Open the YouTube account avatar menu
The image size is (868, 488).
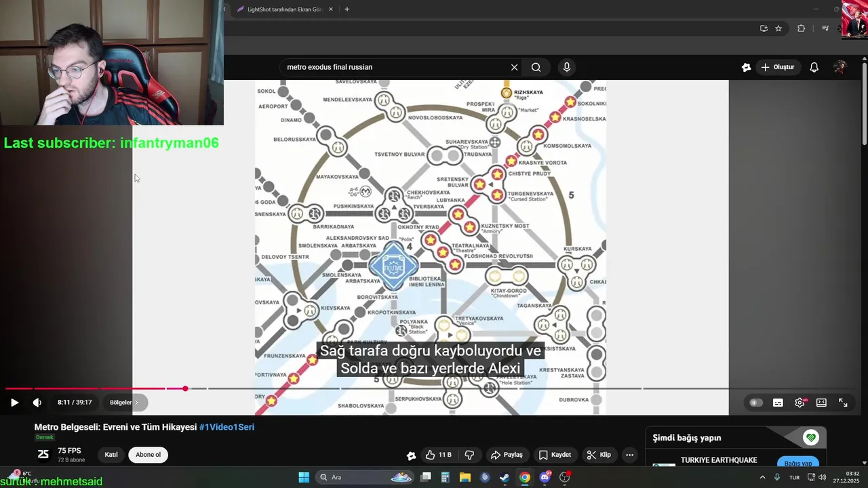[840, 67]
